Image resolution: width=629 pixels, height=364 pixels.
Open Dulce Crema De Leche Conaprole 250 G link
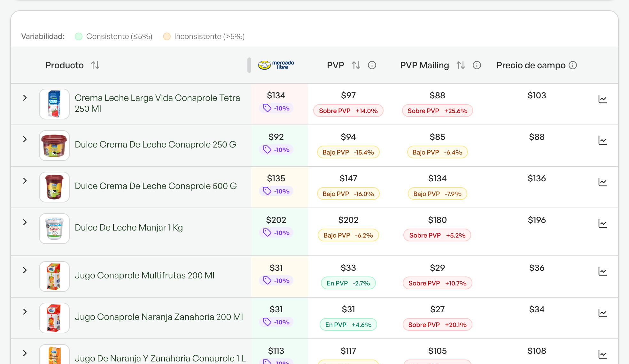point(155,144)
